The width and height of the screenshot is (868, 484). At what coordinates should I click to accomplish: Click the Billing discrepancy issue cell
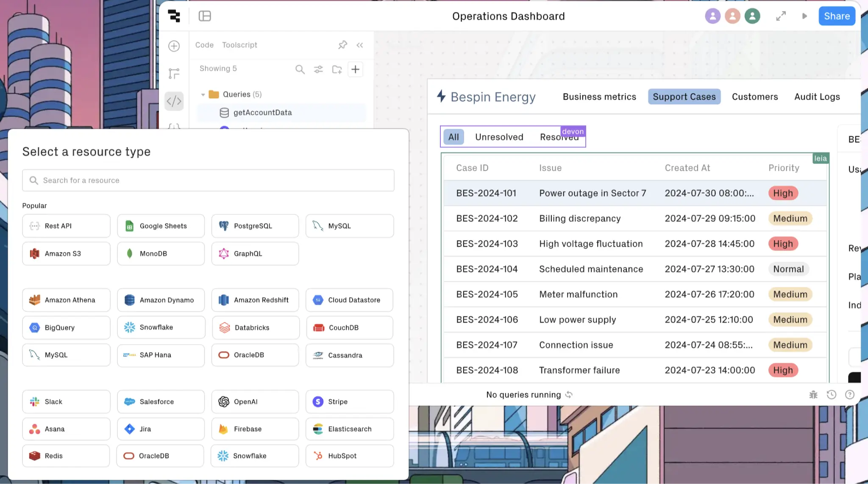click(x=580, y=218)
